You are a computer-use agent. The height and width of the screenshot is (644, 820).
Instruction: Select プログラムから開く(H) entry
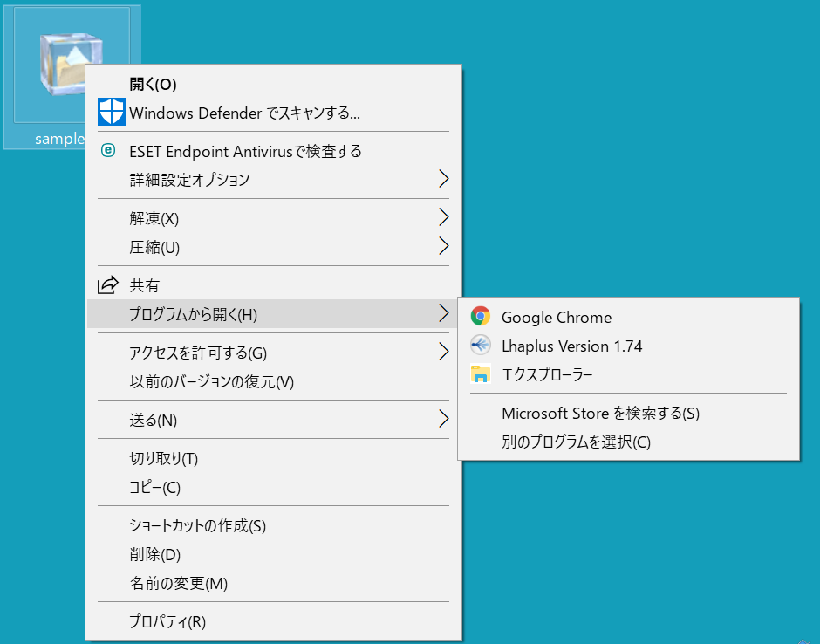pos(273,314)
